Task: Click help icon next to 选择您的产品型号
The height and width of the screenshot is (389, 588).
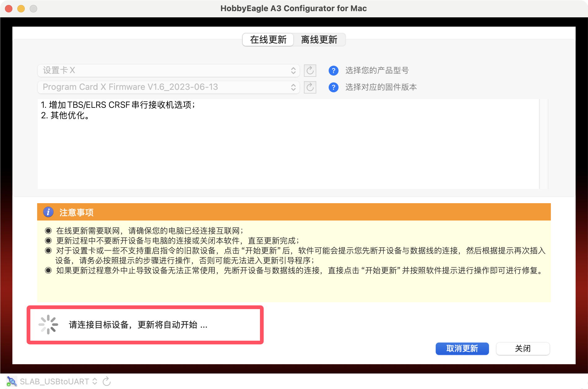Action: 333,71
